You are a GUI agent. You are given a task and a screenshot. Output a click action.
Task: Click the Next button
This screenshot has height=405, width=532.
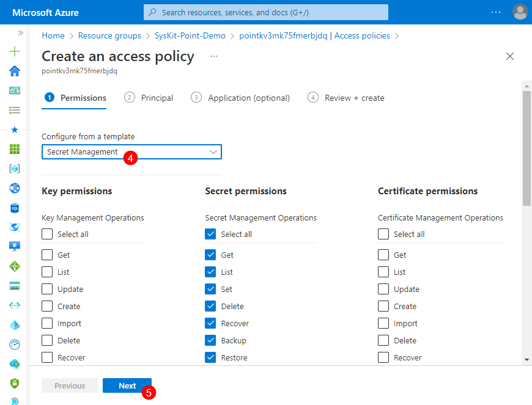(x=127, y=385)
